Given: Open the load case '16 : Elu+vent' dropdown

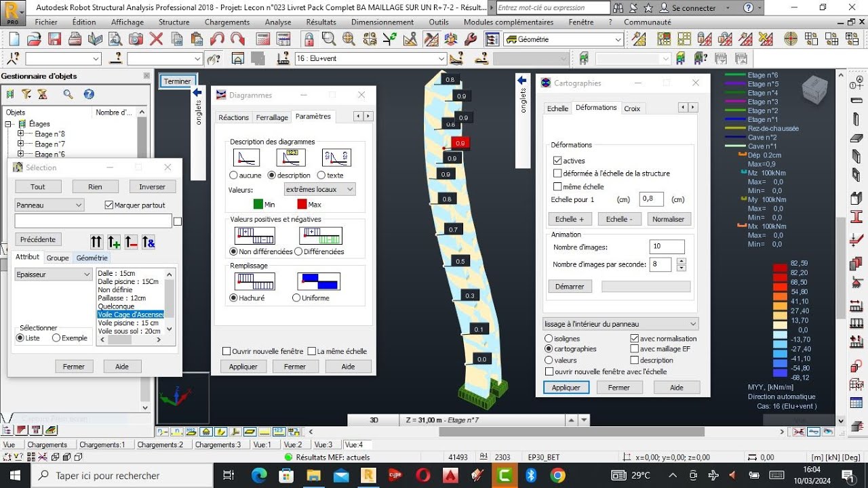Looking at the screenshot, I should coord(370,59).
